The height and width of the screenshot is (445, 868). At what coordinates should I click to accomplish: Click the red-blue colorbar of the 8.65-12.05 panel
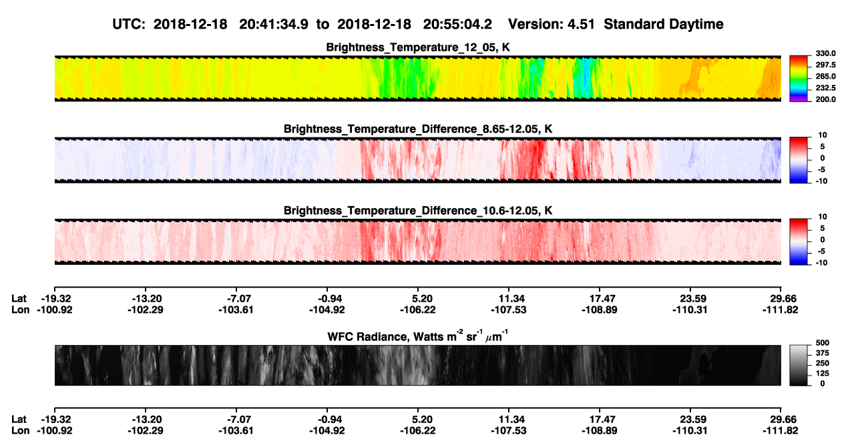point(799,159)
